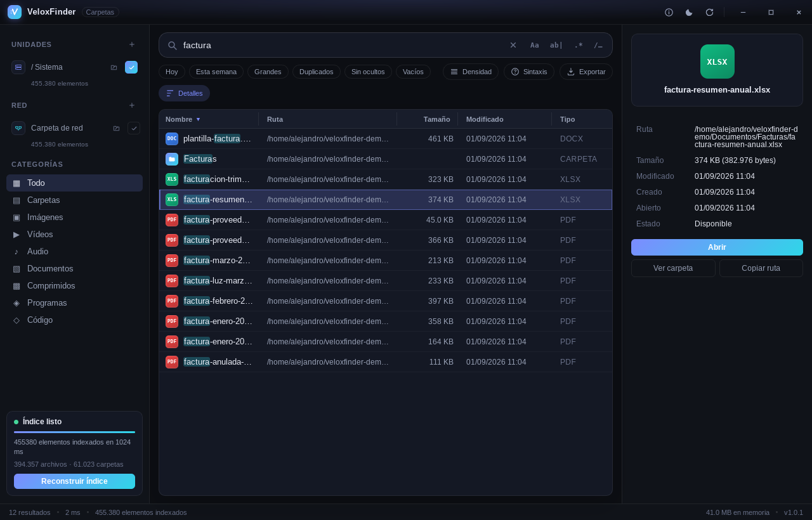This screenshot has height=520, width=812.
Task: Click the VeloxFinder logo icon
Action: 15,12
